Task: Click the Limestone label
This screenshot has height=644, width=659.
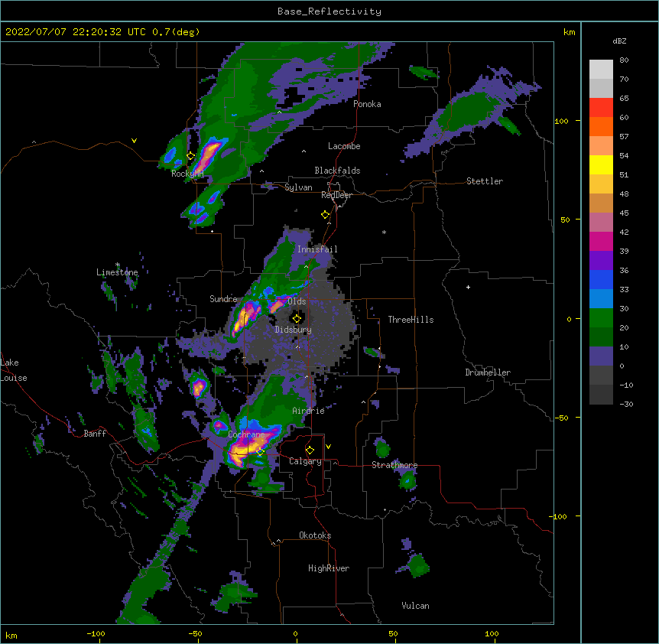Action: 117,272
